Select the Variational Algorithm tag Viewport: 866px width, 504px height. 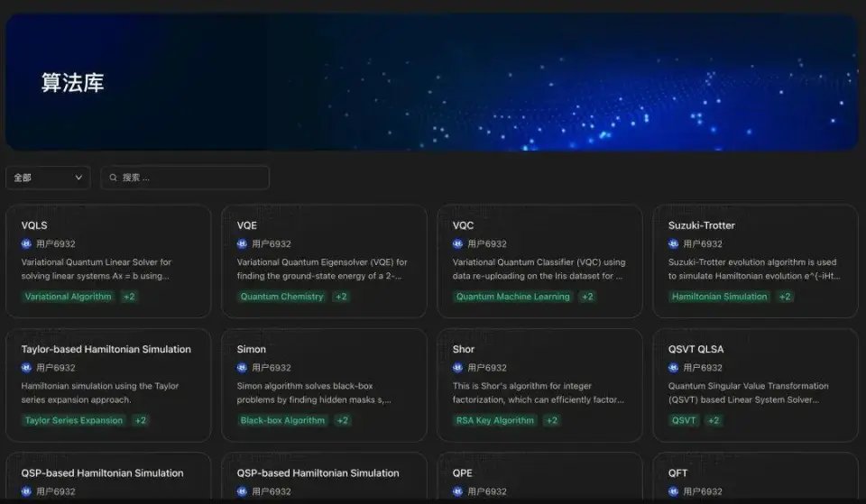coord(68,297)
